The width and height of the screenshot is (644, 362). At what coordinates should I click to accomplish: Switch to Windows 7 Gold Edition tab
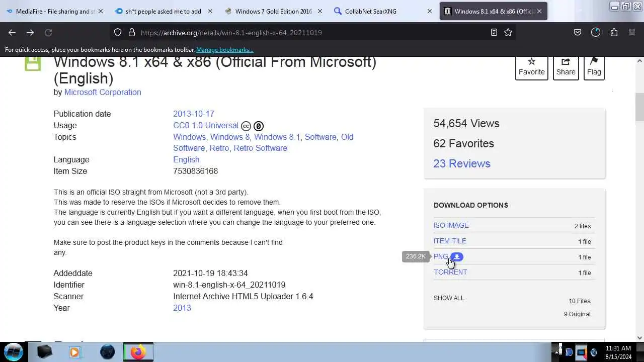(x=273, y=11)
